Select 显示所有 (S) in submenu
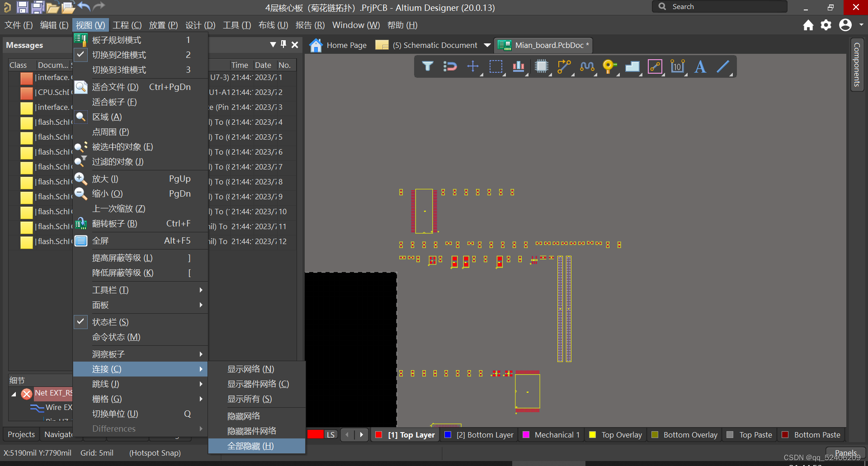 [x=257, y=399]
